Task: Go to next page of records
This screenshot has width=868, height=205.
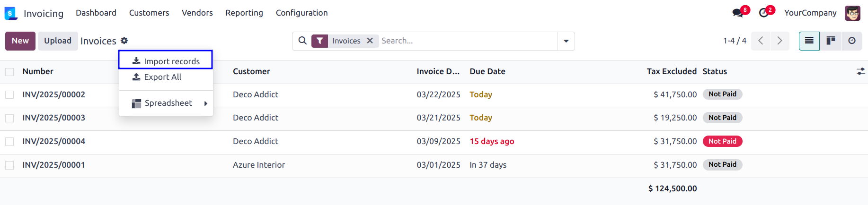Action: click(779, 41)
